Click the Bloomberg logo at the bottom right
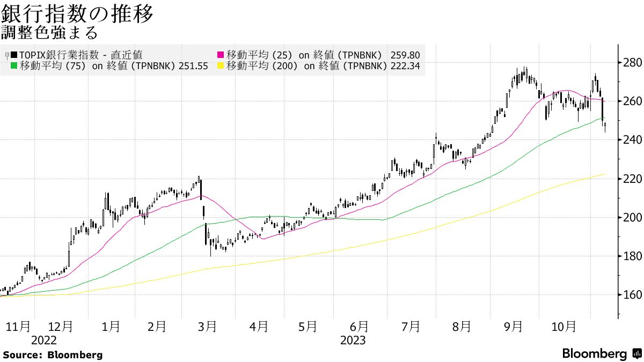The image size is (644, 362). pyautogui.click(x=594, y=354)
